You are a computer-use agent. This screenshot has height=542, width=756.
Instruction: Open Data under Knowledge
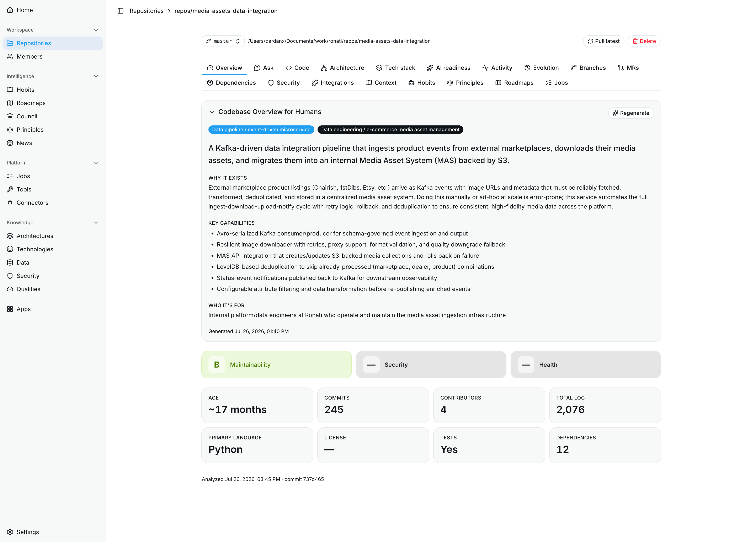[53, 262]
